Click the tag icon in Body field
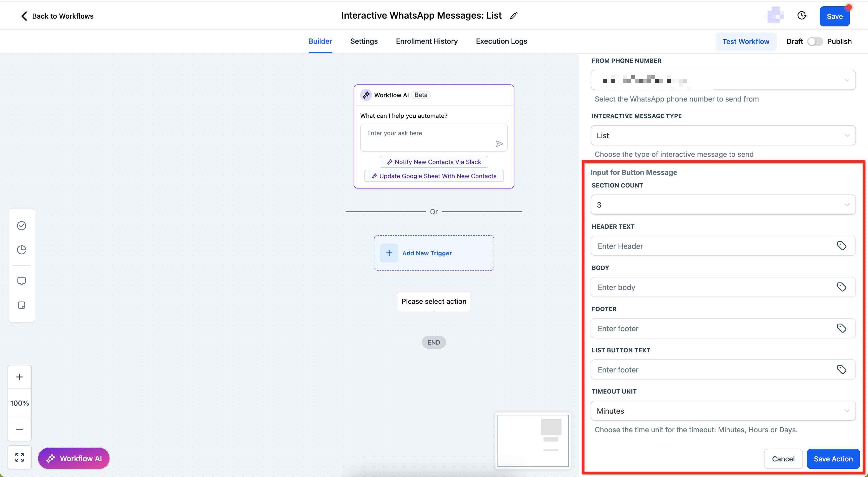 click(841, 287)
